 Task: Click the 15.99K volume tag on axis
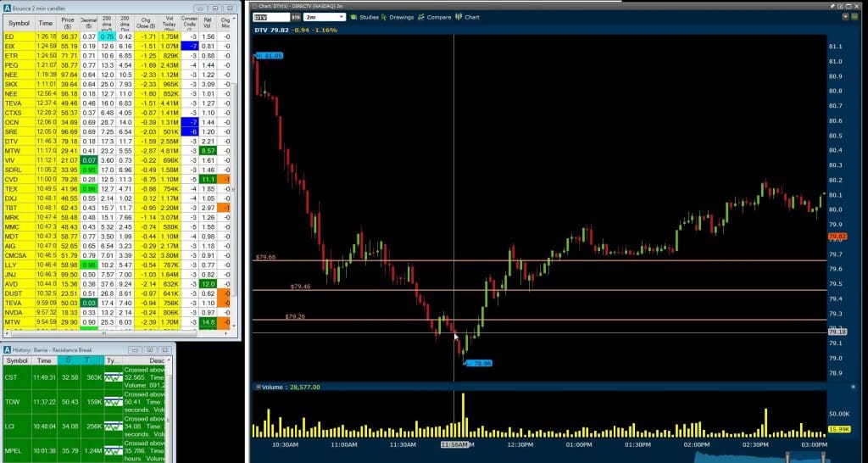(x=838, y=429)
